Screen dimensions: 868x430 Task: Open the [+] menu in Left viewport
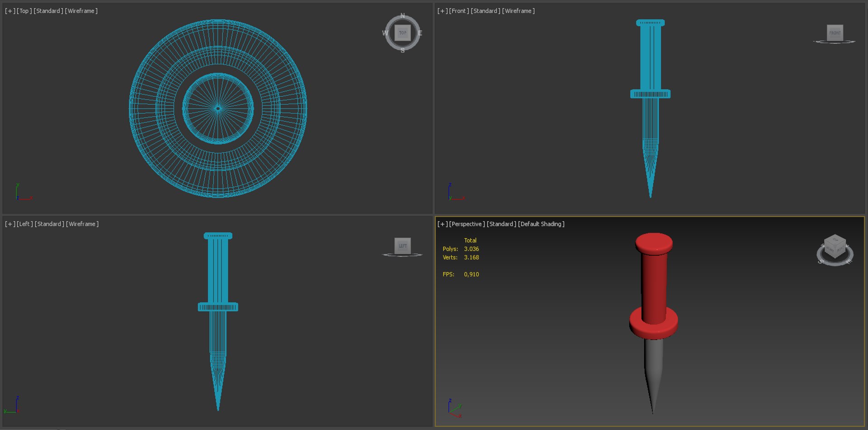click(10, 224)
